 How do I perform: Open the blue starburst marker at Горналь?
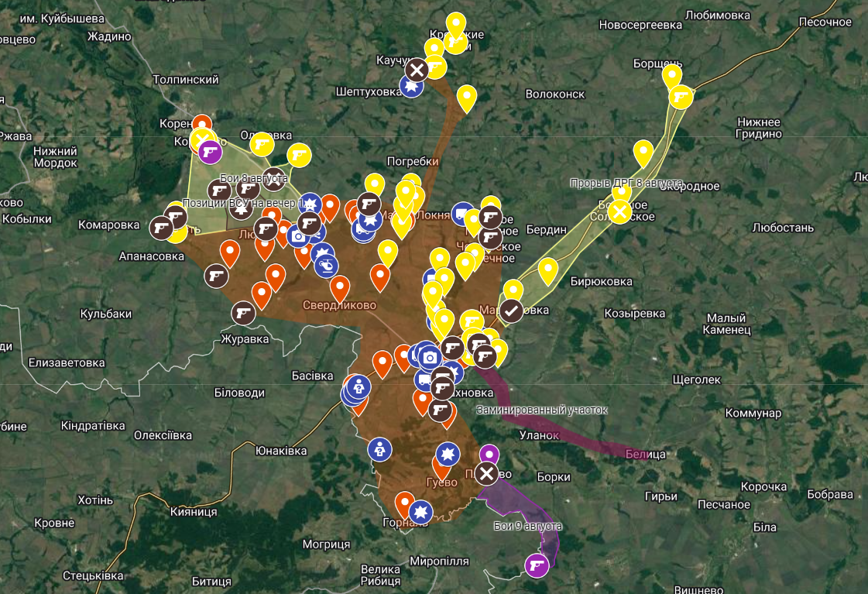click(420, 512)
